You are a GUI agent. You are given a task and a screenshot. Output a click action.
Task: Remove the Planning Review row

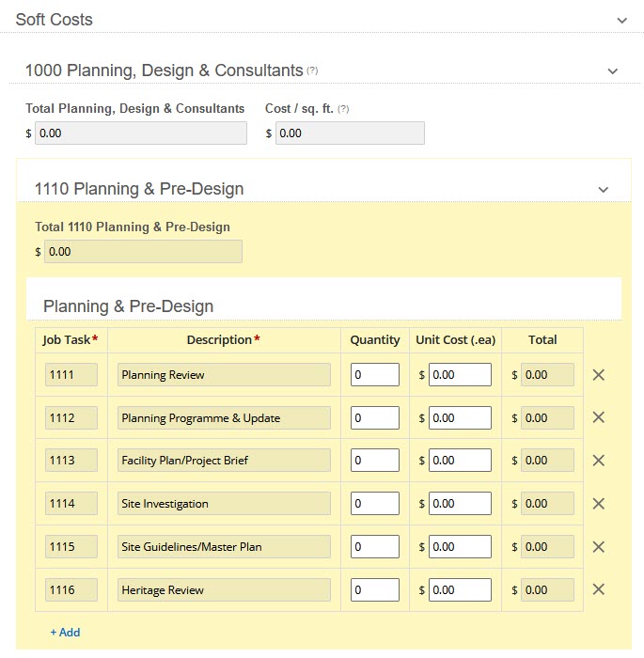tap(598, 375)
